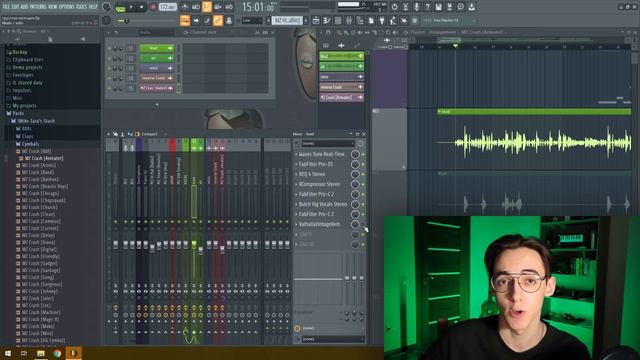The height and width of the screenshot is (360, 640).
Task: Open slot menu arrow for FabFilter Pro-DS
Action: [x=296, y=164]
